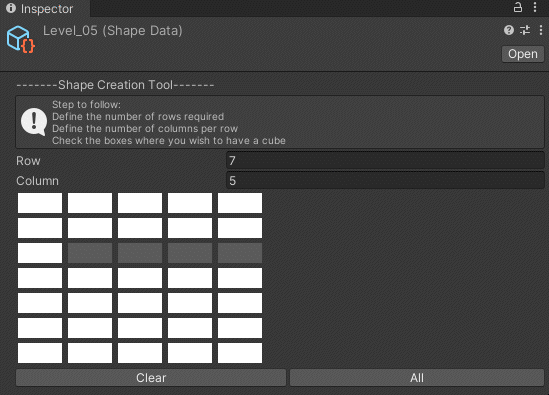The width and height of the screenshot is (549, 395).
Task: Click the All button
Action: point(417,377)
